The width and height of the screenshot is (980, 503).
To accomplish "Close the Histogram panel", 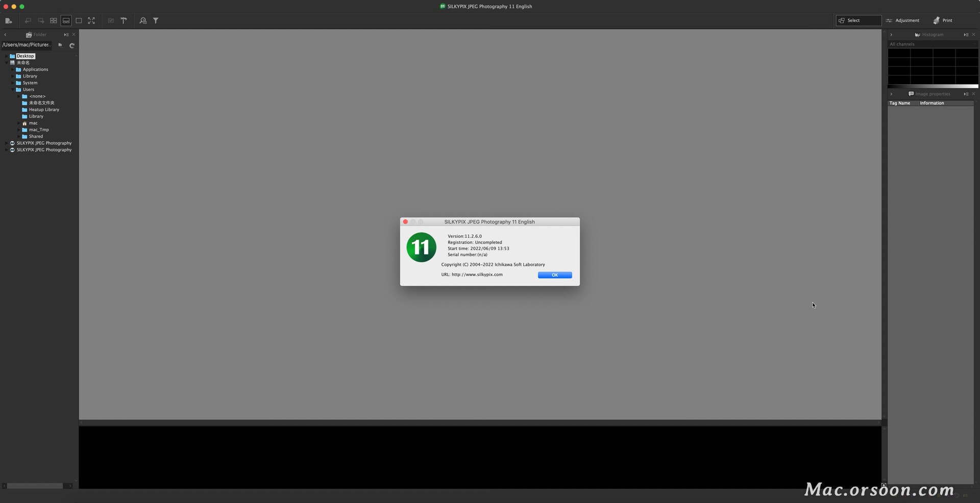I will click(973, 35).
